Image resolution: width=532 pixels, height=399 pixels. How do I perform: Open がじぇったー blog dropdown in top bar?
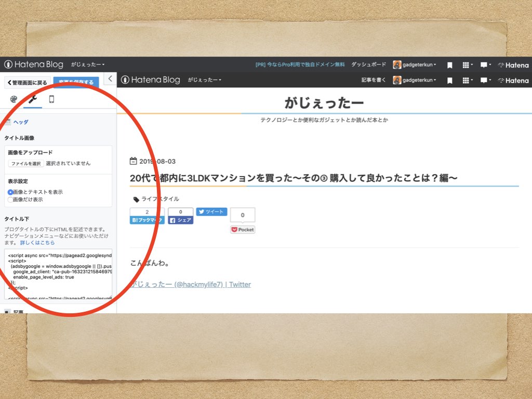point(88,64)
